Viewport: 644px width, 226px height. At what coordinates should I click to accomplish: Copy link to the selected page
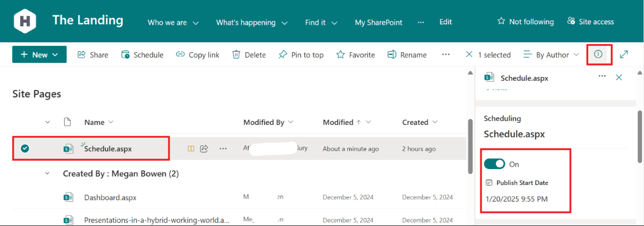pyautogui.click(x=198, y=55)
